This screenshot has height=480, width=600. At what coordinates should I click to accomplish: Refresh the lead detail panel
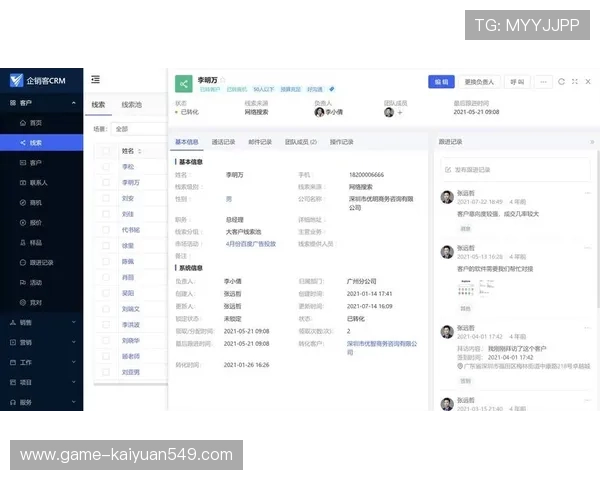pos(561,82)
